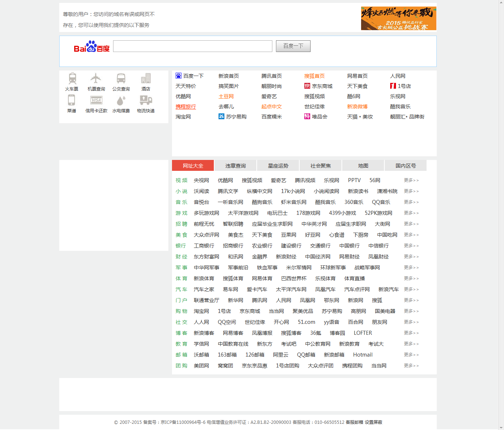Expand 更多 in the 小说 row
Image resolution: width=504 pixels, height=430 pixels.
tap(411, 191)
